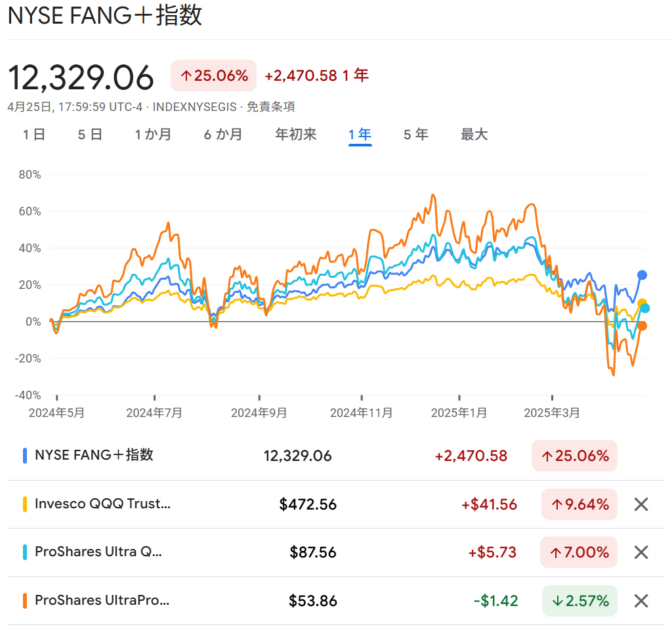Click the +$5.73 change value
Image resolution: width=672 pixels, height=633 pixels.
(x=492, y=552)
